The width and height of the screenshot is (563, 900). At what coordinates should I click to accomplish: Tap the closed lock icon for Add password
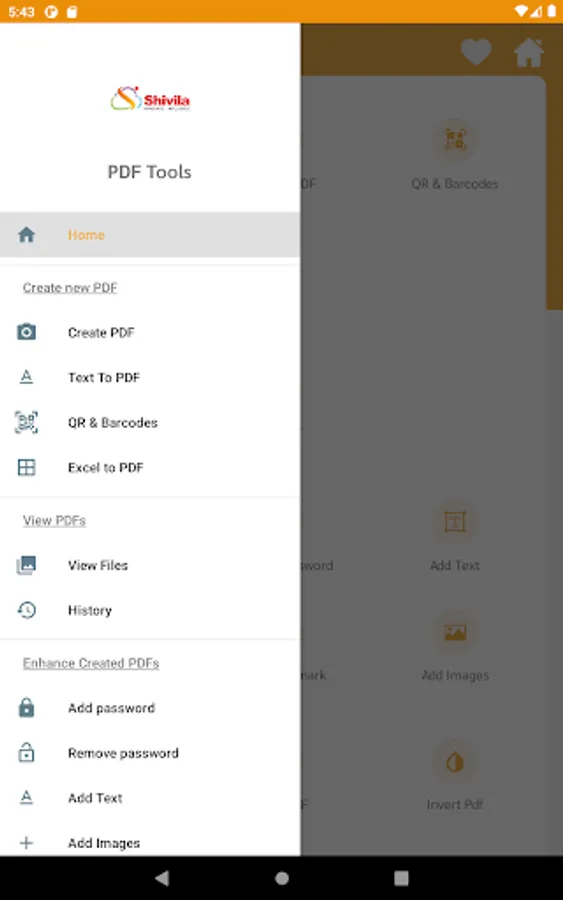[26, 708]
